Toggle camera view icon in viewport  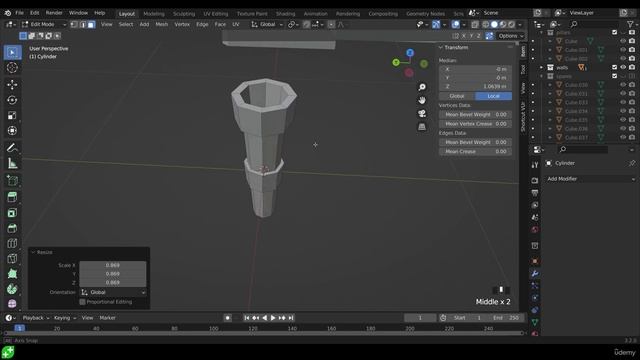point(422,113)
